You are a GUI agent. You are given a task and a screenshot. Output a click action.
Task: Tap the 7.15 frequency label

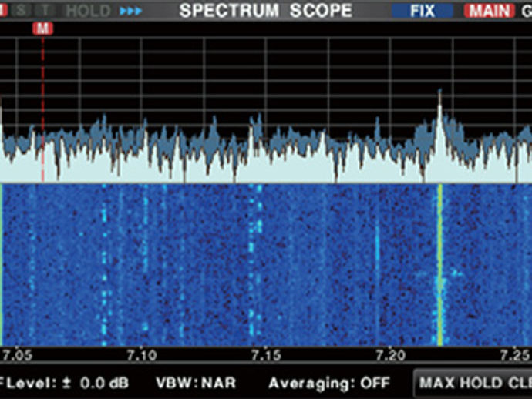[266, 355]
